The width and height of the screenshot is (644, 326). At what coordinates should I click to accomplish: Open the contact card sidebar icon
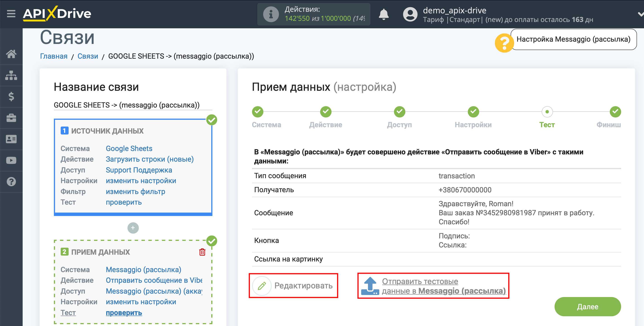point(11,139)
